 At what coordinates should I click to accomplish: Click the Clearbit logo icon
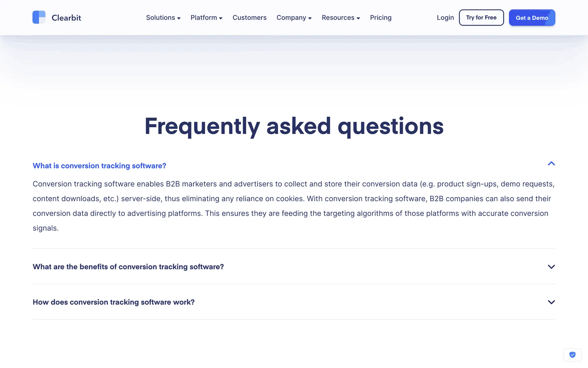click(39, 17)
